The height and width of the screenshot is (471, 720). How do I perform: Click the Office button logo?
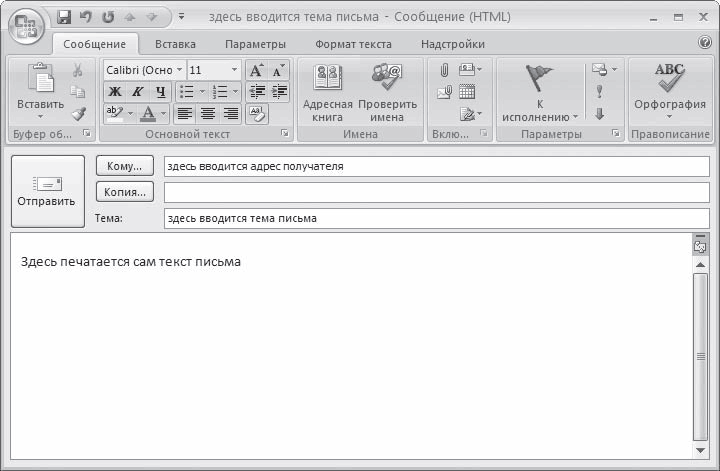[26, 27]
